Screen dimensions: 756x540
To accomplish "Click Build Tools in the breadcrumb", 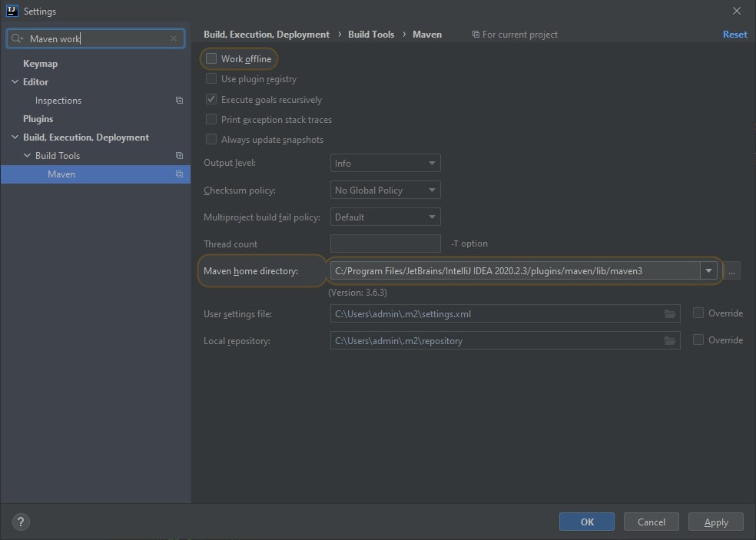I will pos(371,35).
